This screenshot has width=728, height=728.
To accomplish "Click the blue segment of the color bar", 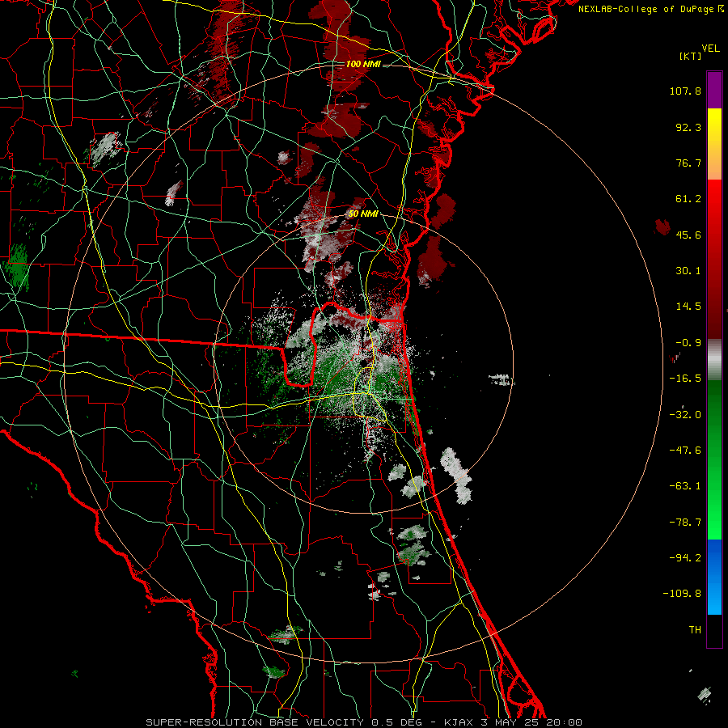I will [714, 577].
